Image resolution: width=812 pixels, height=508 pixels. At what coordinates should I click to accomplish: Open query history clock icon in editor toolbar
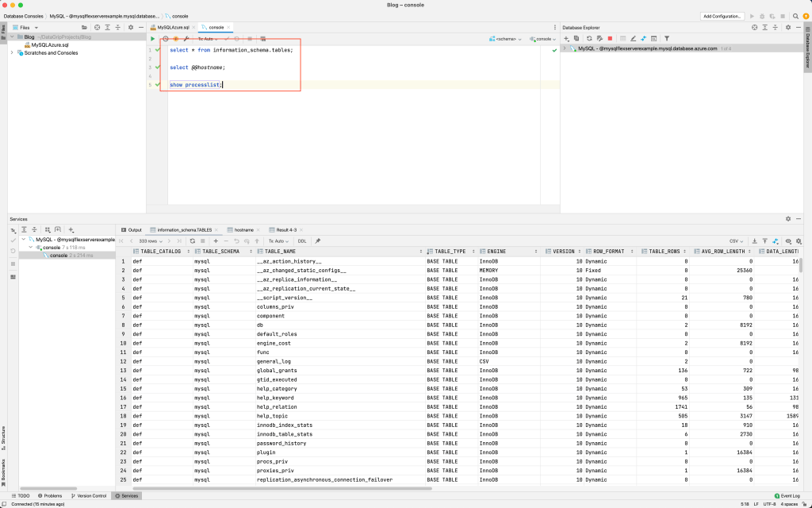pos(166,38)
